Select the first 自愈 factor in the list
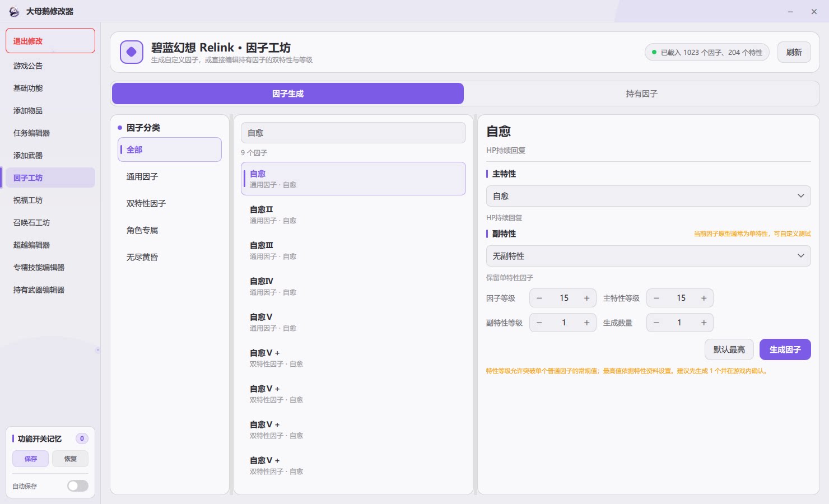Viewport: 829px width, 504px height. tap(353, 179)
